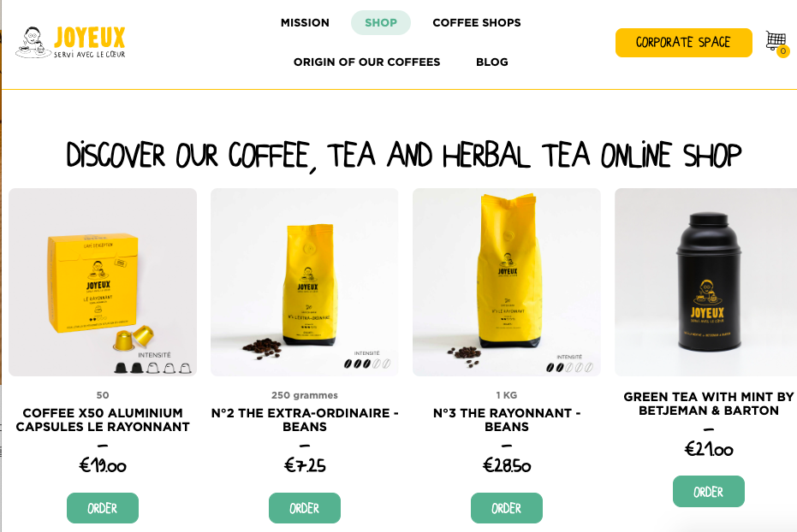The image size is (797, 532).
Task: Visit the Blog link
Action: point(492,62)
